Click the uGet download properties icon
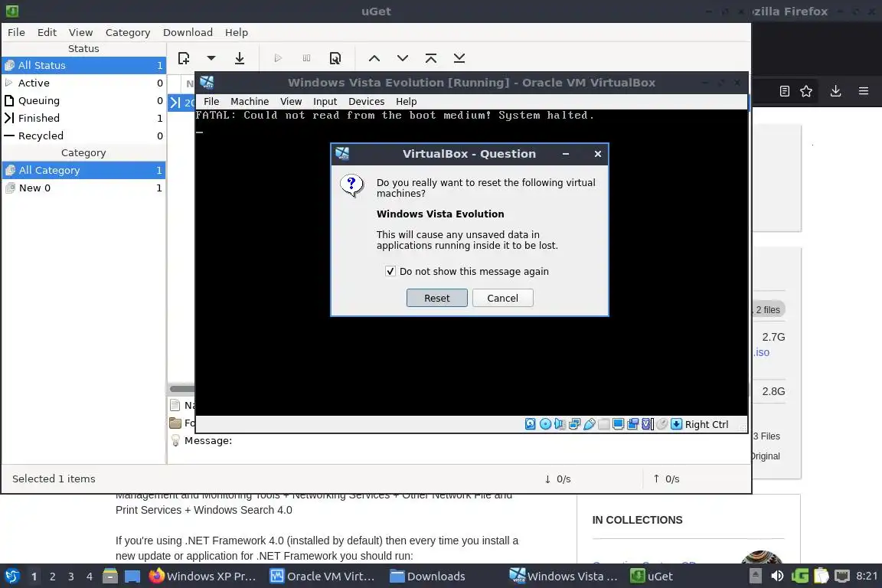This screenshot has width=882, height=588. pos(335,58)
